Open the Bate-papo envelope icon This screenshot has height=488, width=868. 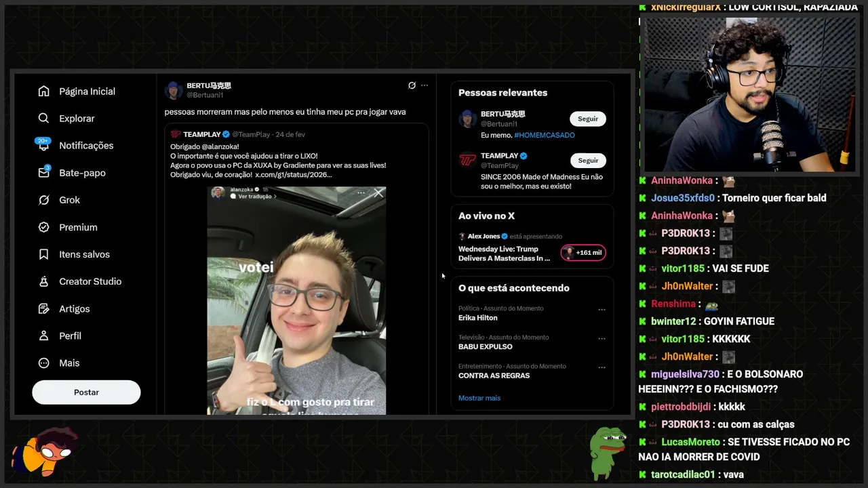(x=44, y=172)
